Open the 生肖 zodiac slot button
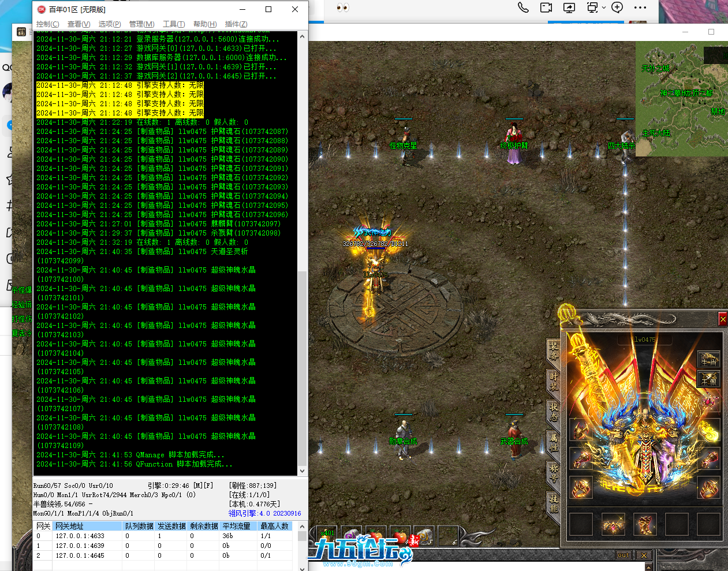 pyautogui.click(x=709, y=360)
